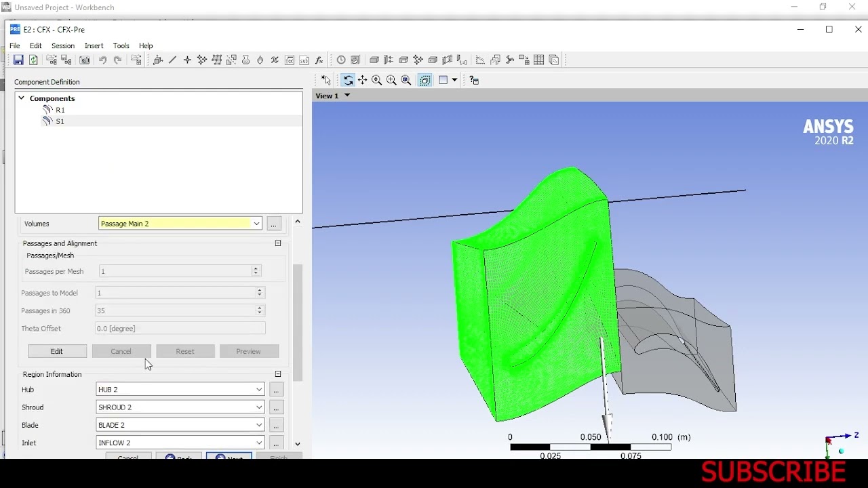
Task: Click the ellipsis button next to Hub
Action: pyautogui.click(x=276, y=390)
